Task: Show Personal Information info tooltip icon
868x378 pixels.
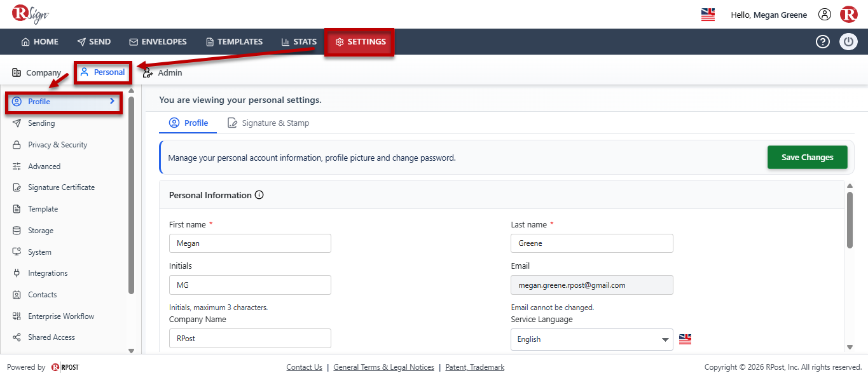Action: coord(259,195)
